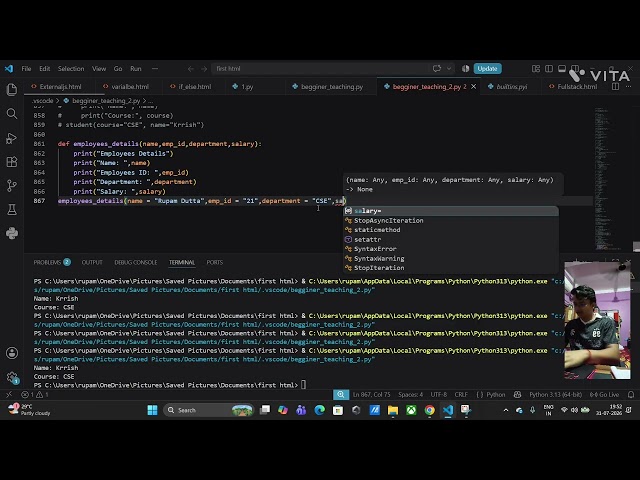Open the Copilot status icon in status bar
This screenshot has height=480, width=640.
click(x=518, y=394)
